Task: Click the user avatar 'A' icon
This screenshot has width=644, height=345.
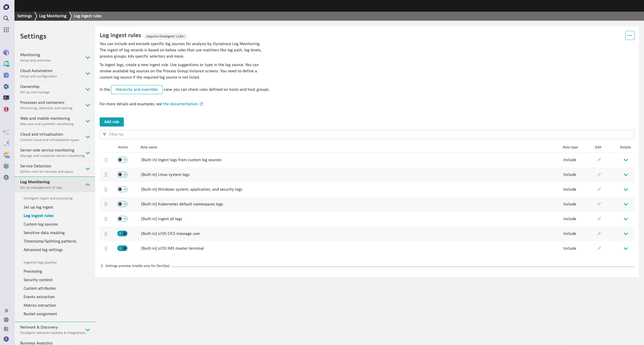Action: [x=6, y=339]
